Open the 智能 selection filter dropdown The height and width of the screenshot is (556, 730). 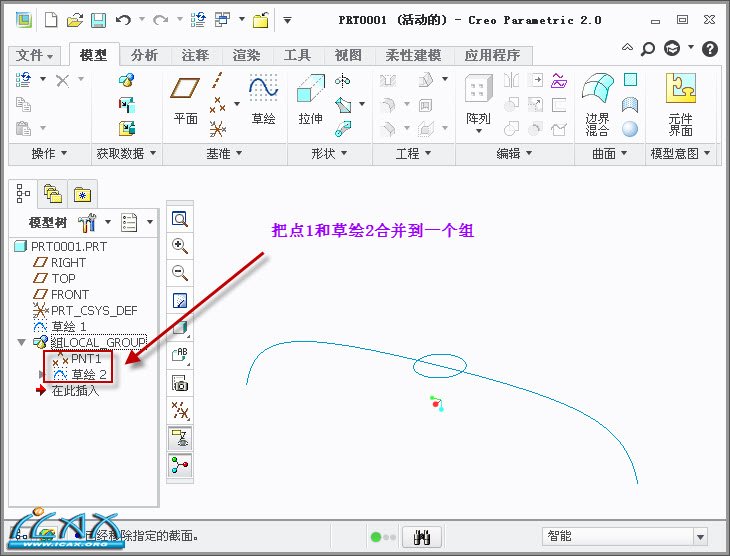click(x=699, y=537)
